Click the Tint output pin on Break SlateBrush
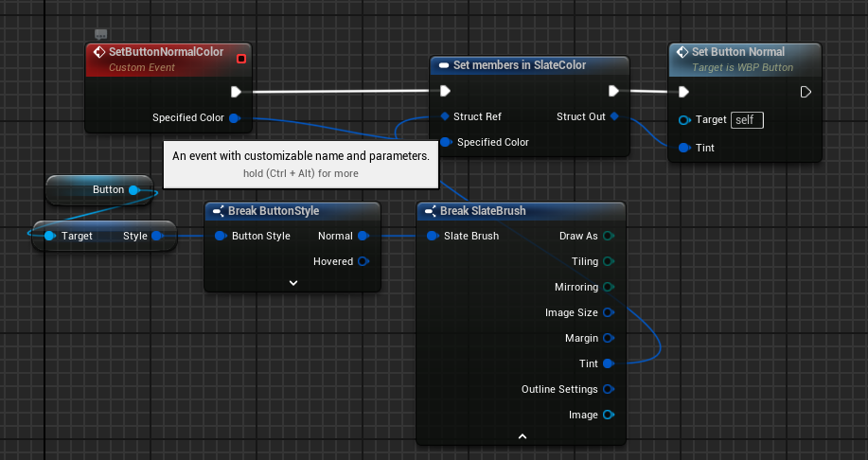This screenshot has height=460, width=868. pos(609,363)
